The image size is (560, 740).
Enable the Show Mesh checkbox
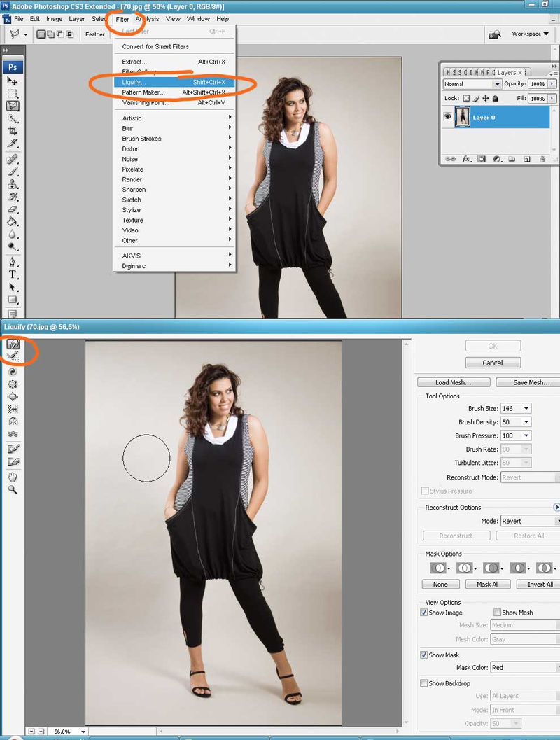point(498,613)
